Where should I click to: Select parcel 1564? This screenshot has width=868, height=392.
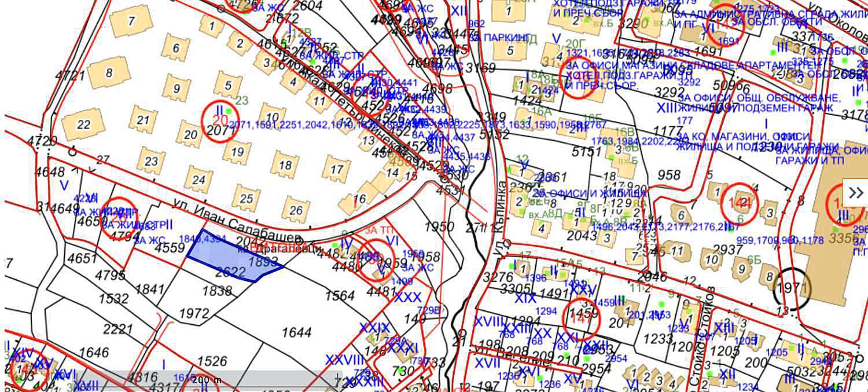coord(340,296)
